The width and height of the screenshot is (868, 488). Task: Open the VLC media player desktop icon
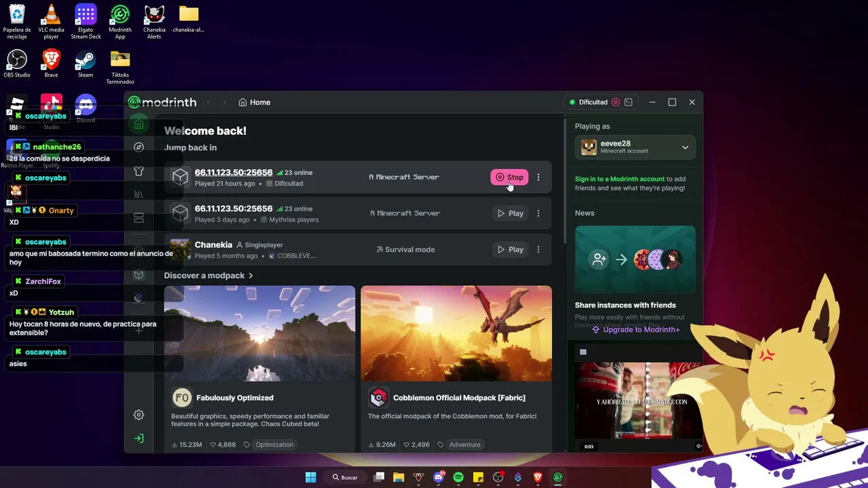click(51, 22)
